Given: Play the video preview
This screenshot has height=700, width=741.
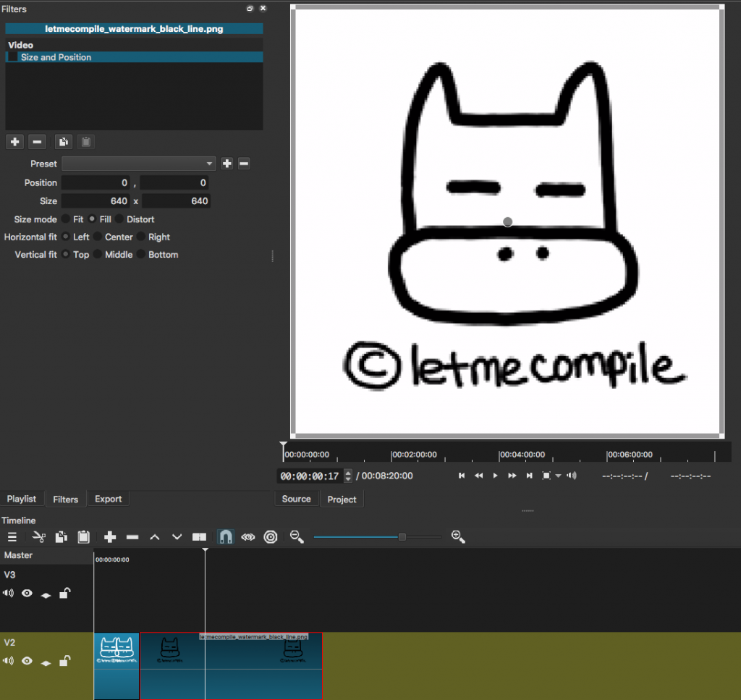Looking at the screenshot, I should pos(495,476).
